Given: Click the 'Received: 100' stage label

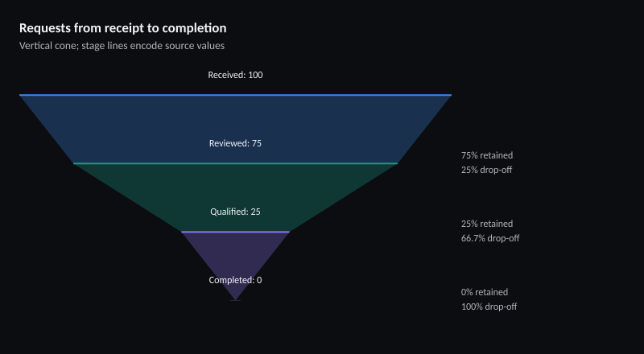Looking at the screenshot, I should 235,75.
